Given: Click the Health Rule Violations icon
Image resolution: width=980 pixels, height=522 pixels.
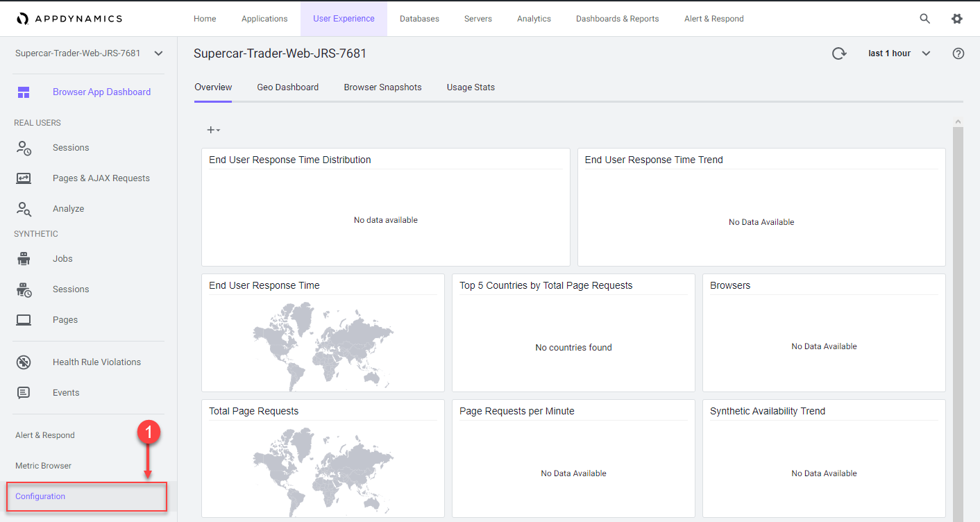Looking at the screenshot, I should 24,362.
